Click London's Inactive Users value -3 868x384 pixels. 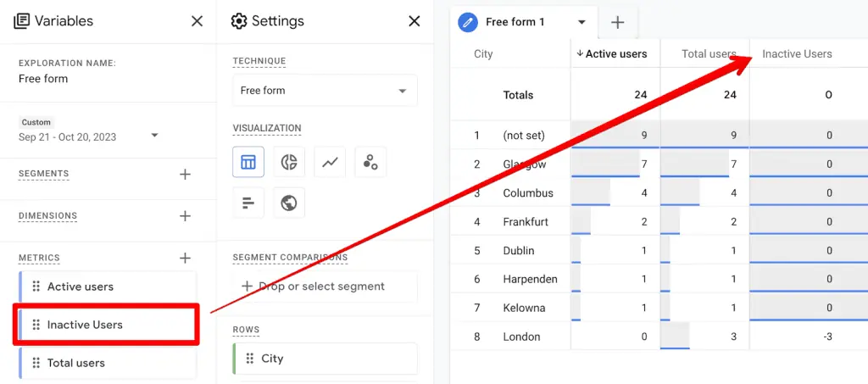[827, 337]
